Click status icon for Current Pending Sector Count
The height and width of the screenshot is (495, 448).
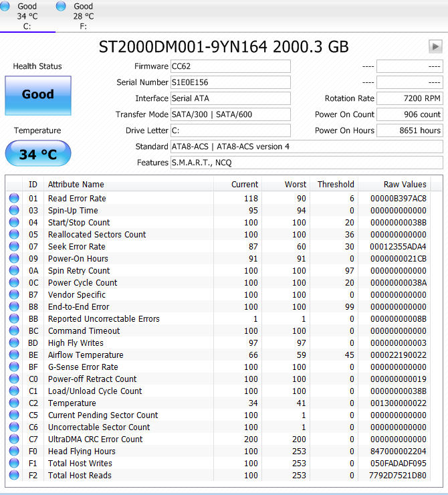coord(14,415)
